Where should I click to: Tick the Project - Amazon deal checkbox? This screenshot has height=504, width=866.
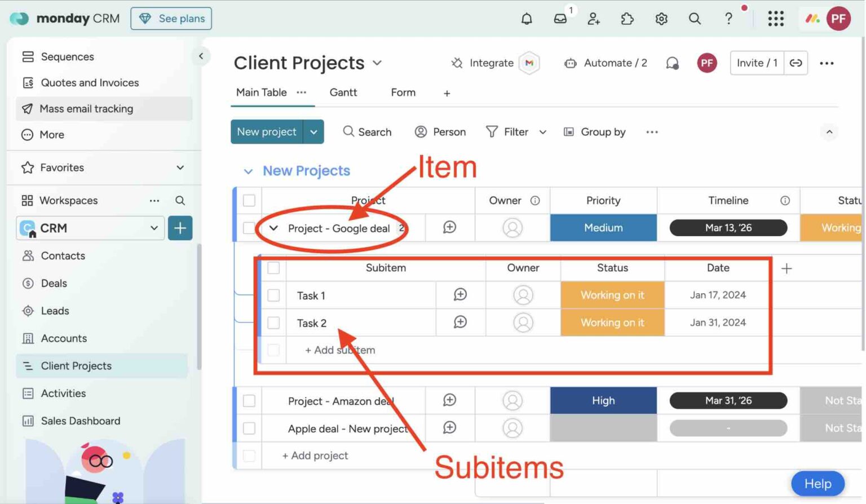(x=249, y=401)
